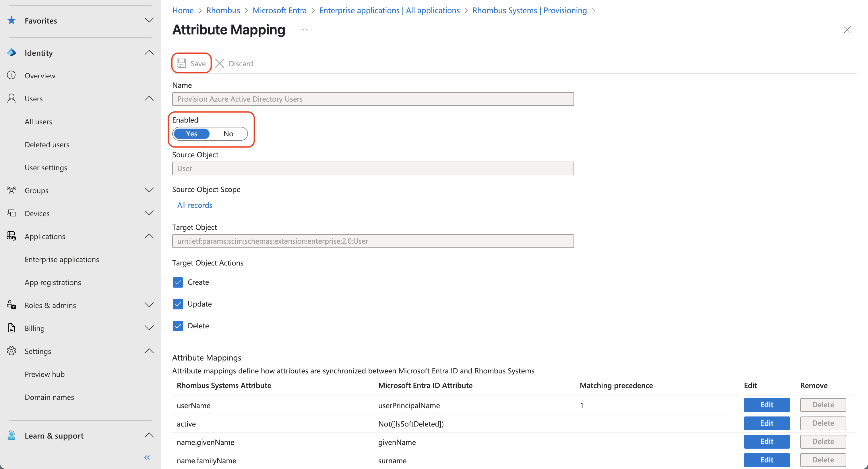868x469 pixels.
Task: Delete the name.familyName mapping
Action: click(823, 460)
